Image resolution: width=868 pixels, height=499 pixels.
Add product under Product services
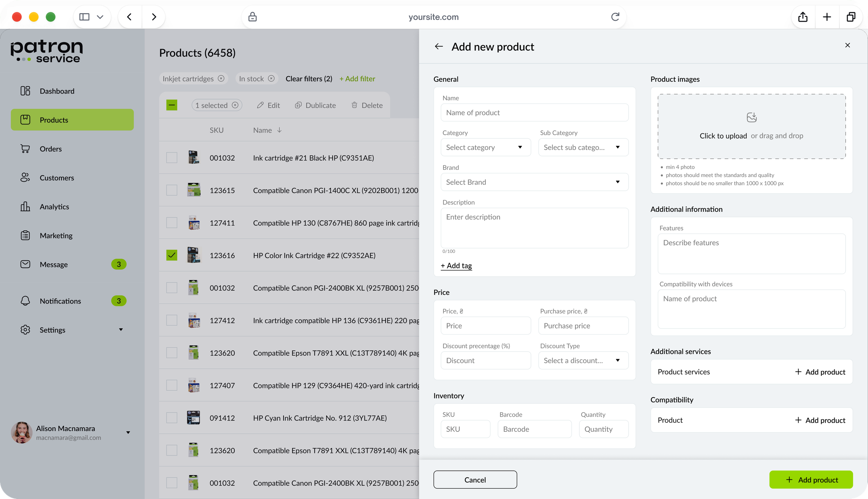pyautogui.click(x=820, y=372)
